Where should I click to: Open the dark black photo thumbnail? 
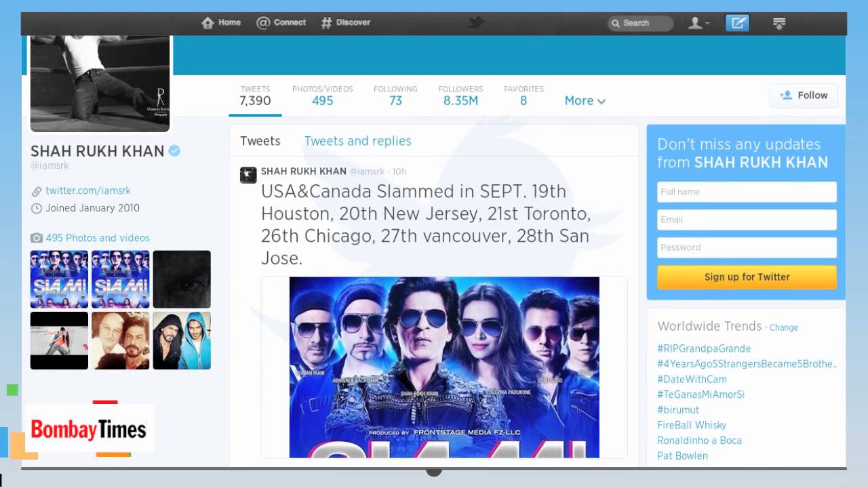pyautogui.click(x=182, y=279)
